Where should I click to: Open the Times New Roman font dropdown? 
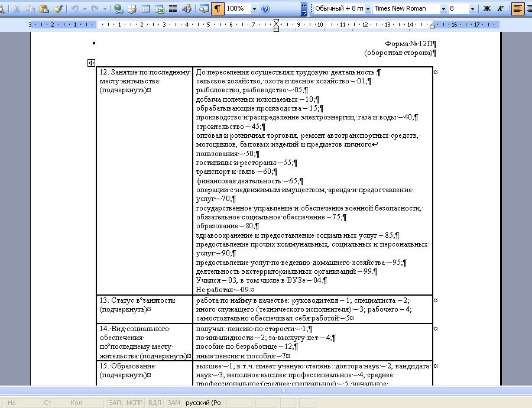(443, 9)
